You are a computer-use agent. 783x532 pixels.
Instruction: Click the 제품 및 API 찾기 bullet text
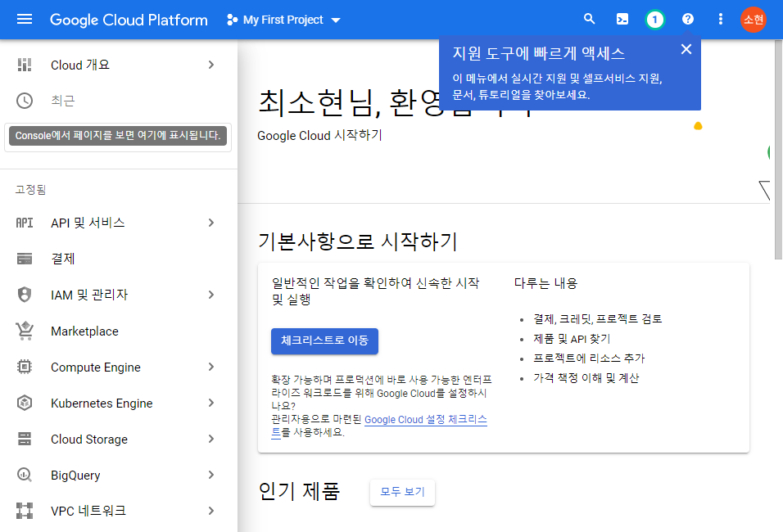[x=572, y=339]
